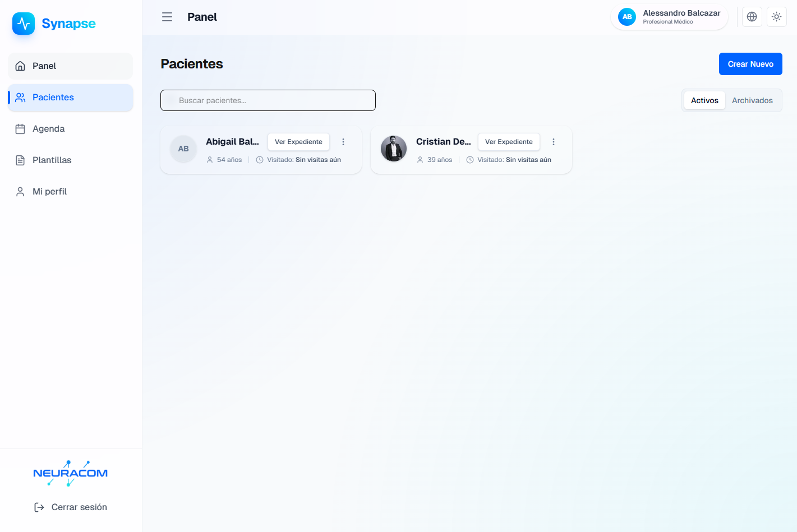Open Ver Expediente for Abigail
The height and width of the screenshot is (532, 797).
[x=298, y=142]
